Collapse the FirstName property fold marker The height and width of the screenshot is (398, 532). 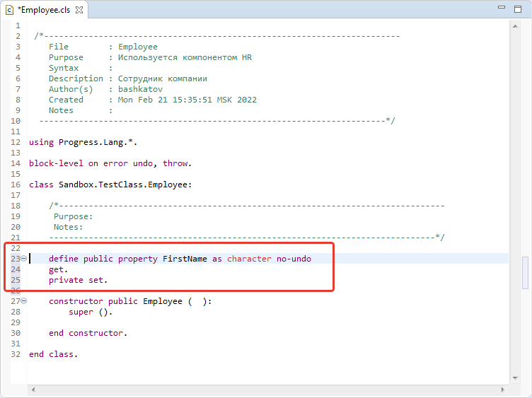click(x=24, y=258)
